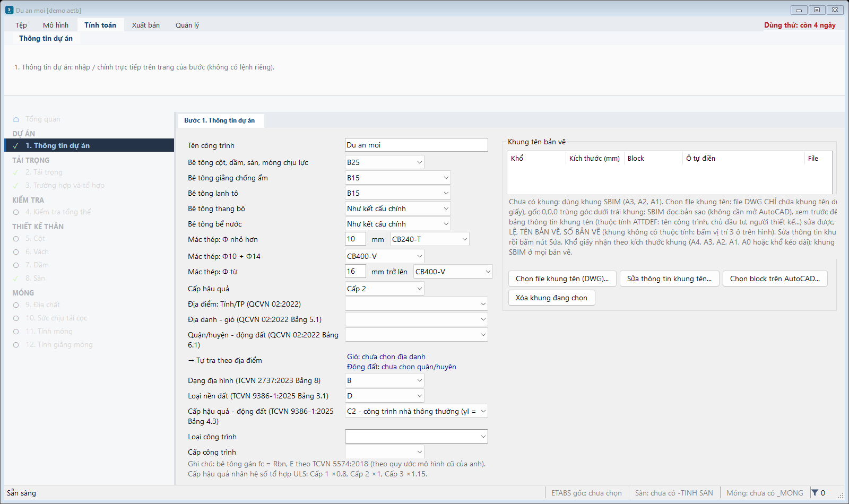
Task: Open the Loại công trình dropdown
Action: pyautogui.click(x=417, y=437)
